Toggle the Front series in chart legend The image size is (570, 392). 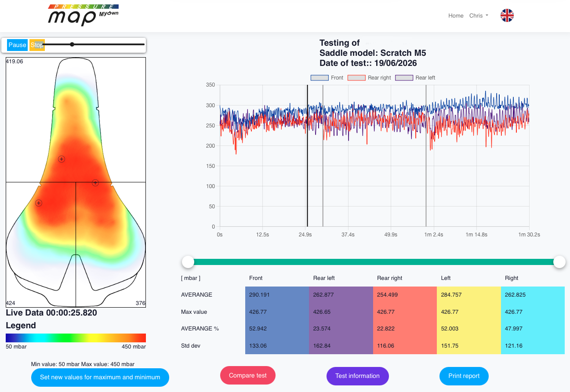tap(327, 78)
